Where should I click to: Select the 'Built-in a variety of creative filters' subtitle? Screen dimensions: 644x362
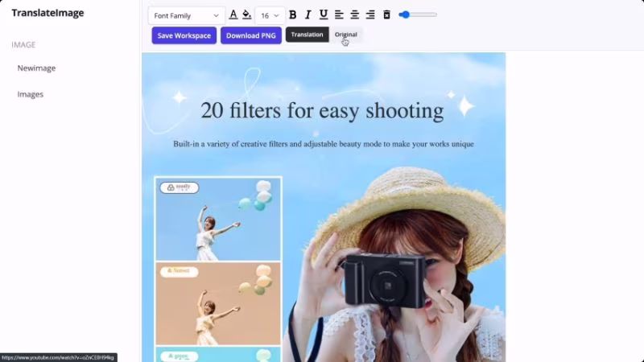(324, 144)
